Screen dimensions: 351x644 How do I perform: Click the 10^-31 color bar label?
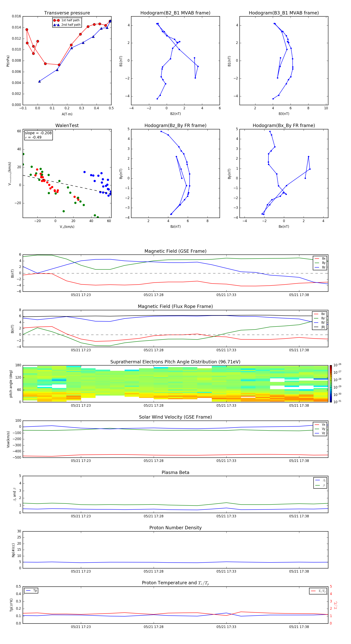click(337, 402)
